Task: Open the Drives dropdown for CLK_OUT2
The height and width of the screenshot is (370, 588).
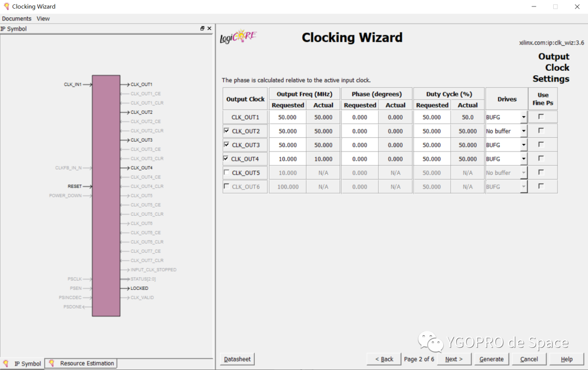Action: click(524, 131)
